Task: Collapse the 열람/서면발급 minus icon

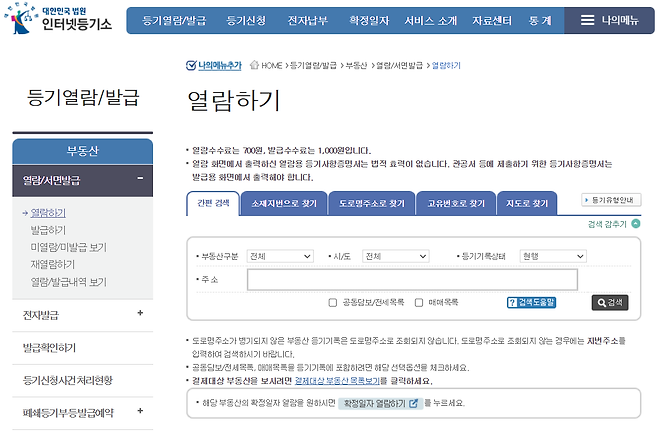Action: coord(140,178)
